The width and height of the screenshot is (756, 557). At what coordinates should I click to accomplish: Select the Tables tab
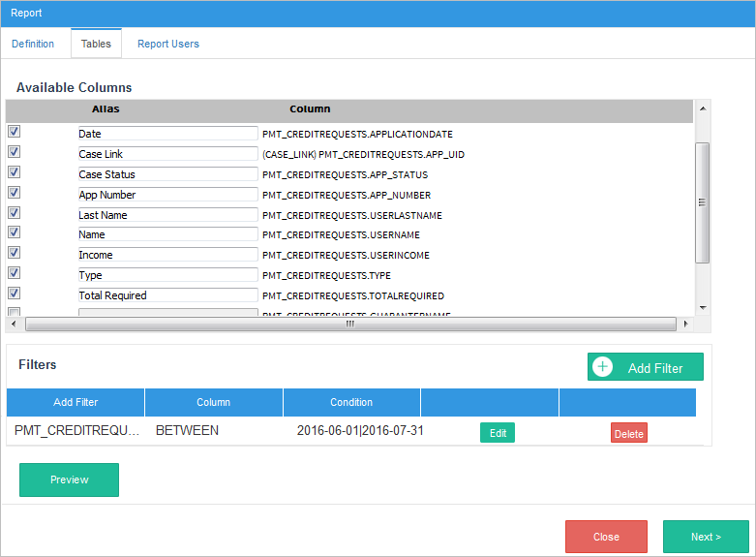point(96,44)
